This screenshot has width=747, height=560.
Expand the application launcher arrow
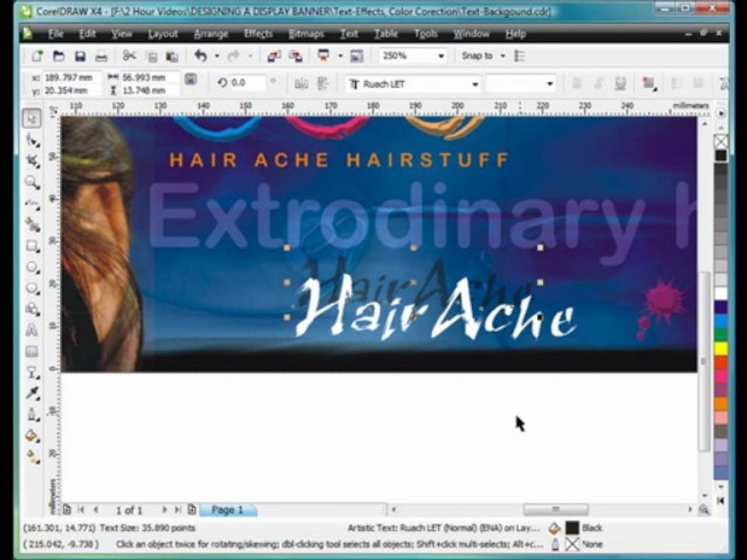point(340,56)
